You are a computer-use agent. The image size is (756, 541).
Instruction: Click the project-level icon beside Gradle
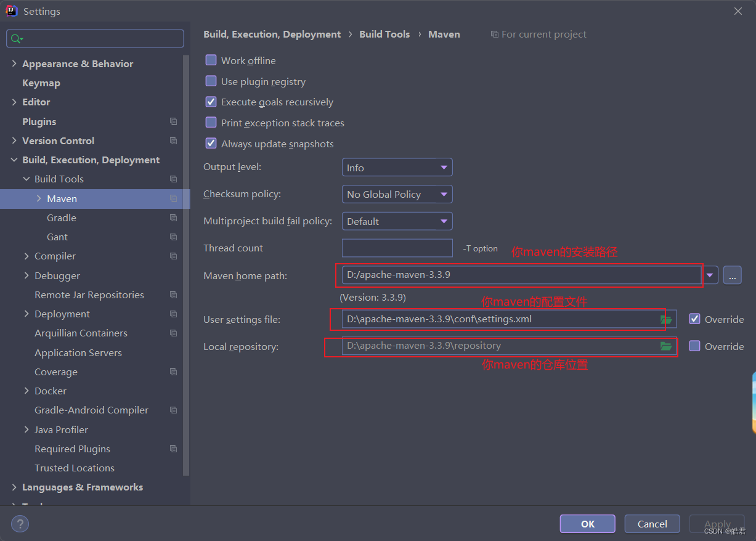click(173, 218)
